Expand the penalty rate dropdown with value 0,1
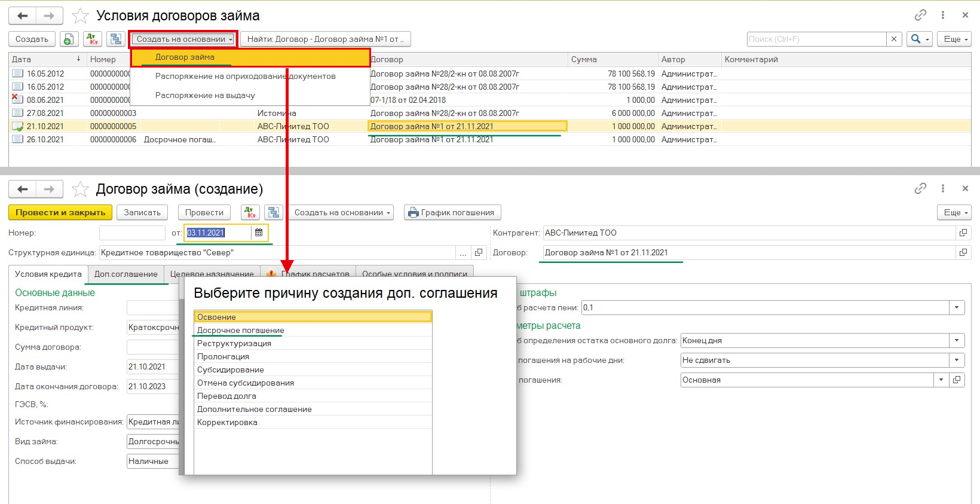 click(957, 307)
